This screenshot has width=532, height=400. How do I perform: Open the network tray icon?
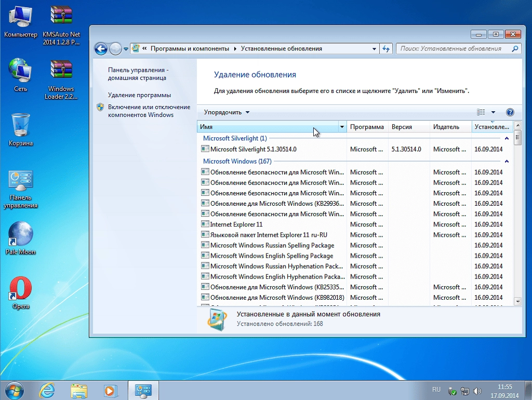464,392
